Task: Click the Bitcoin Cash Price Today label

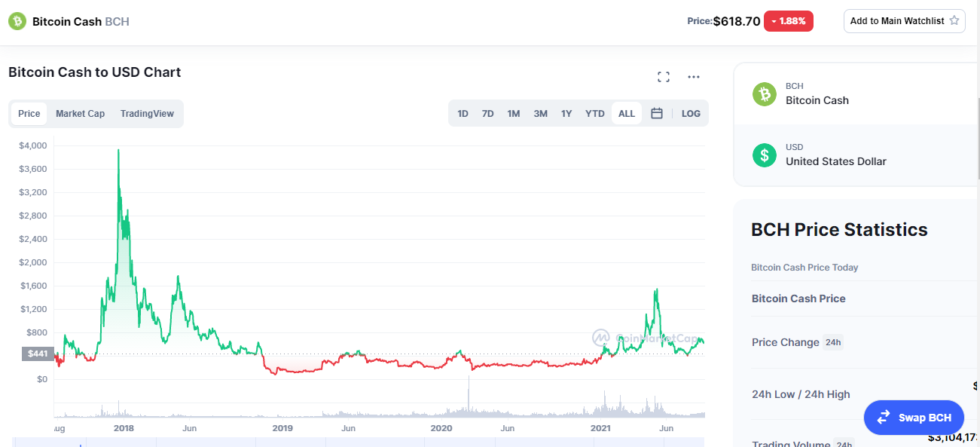Action: click(x=804, y=268)
